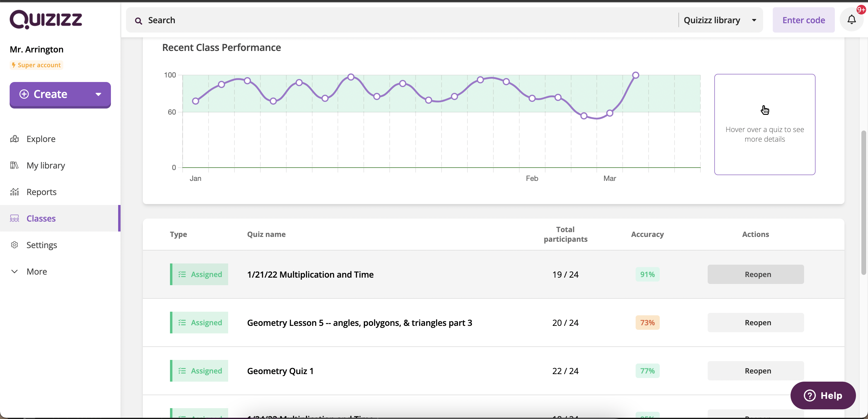
Task: Click the Type column header
Action: point(178,234)
